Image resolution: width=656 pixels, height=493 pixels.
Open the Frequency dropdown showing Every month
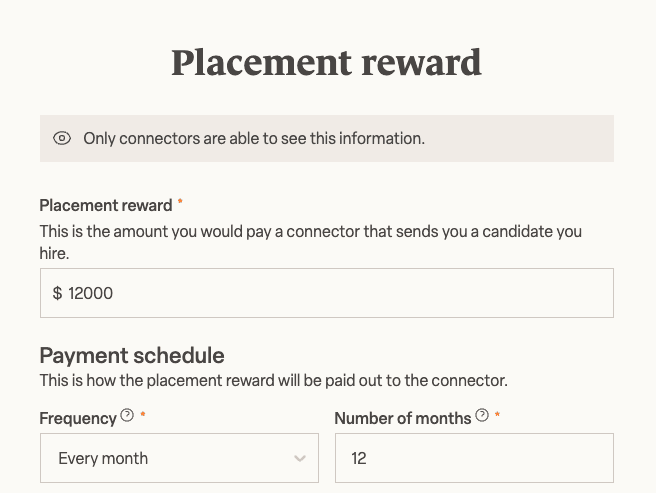point(170,458)
